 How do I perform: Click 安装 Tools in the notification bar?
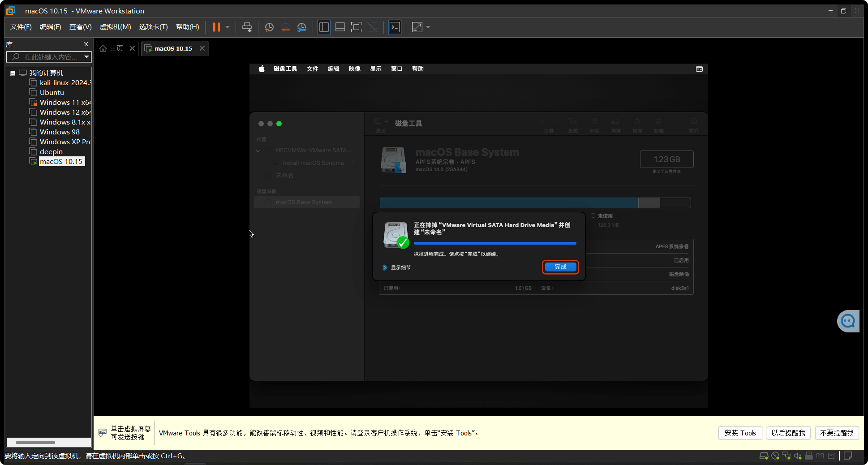point(740,433)
